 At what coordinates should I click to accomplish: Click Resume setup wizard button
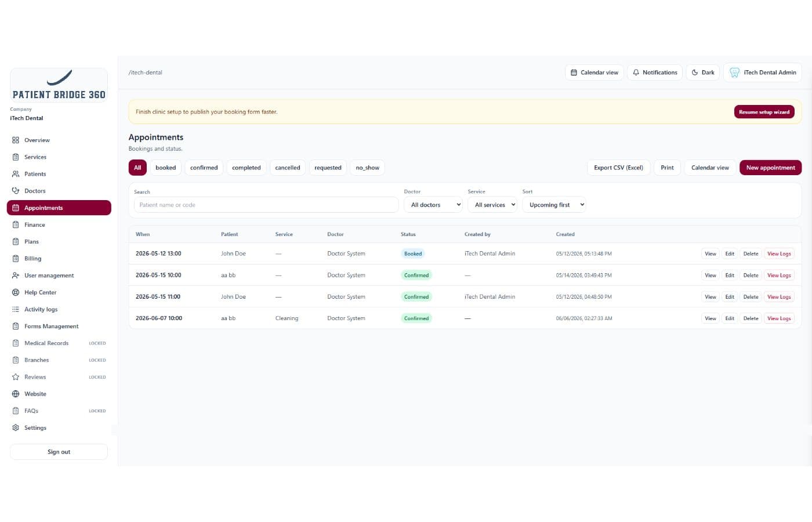pos(764,112)
